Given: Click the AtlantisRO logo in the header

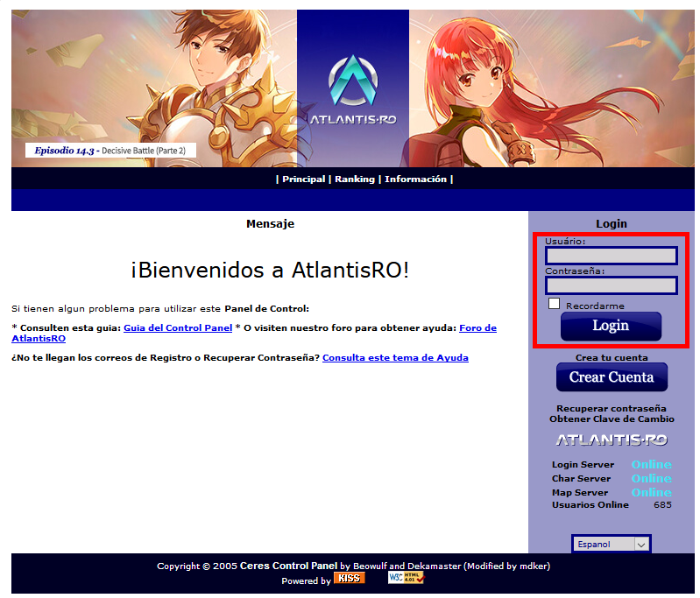Looking at the screenshot, I should point(353,89).
